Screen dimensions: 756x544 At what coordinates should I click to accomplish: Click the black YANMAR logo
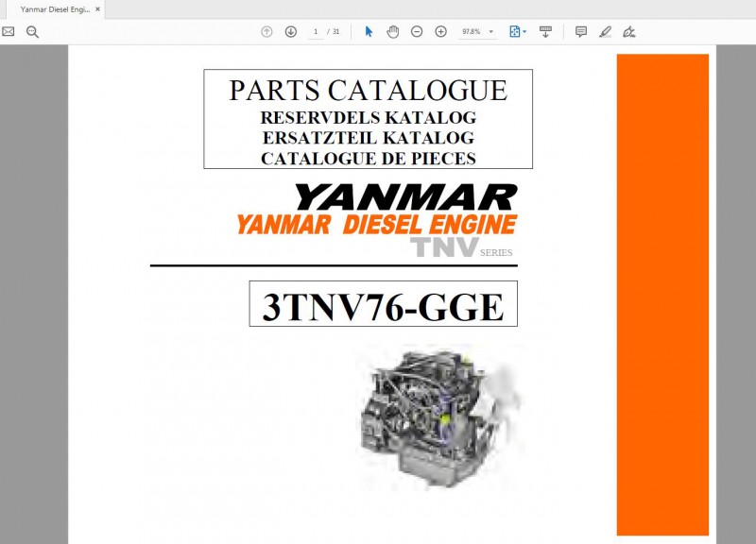click(x=405, y=196)
